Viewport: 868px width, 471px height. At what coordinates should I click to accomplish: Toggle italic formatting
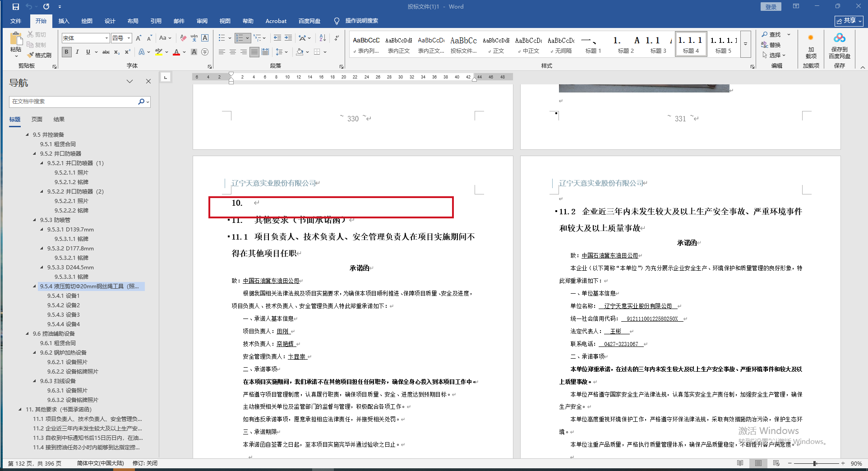pyautogui.click(x=77, y=52)
